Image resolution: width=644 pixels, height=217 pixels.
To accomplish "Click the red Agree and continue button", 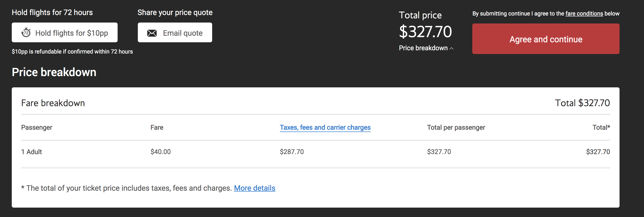I will click(545, 39).
